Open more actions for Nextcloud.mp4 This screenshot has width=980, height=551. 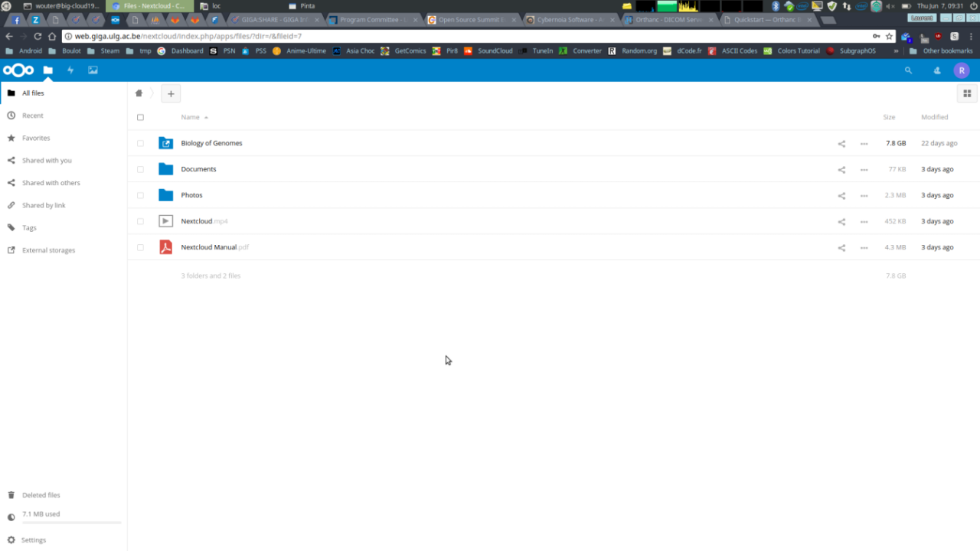pos(864,222)
